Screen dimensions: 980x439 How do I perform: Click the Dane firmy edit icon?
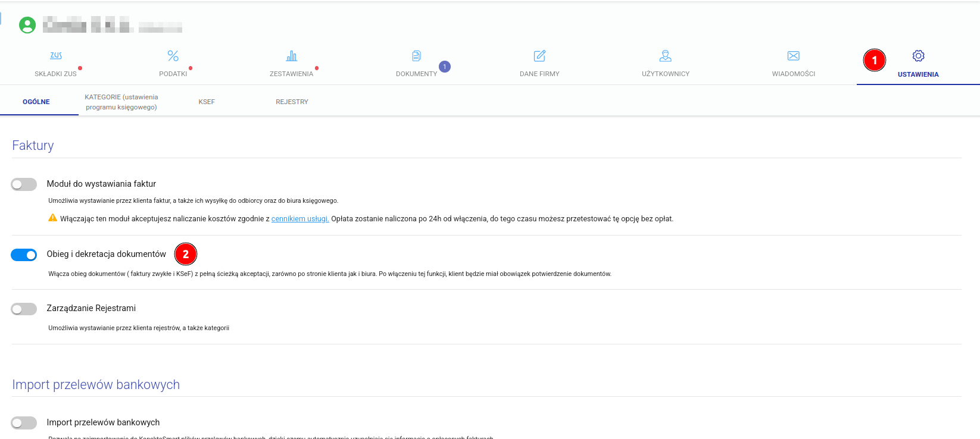(x=539, y=56)
